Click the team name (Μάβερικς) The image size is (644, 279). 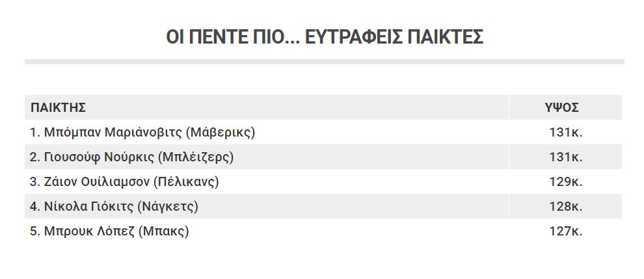coord(220,133)
